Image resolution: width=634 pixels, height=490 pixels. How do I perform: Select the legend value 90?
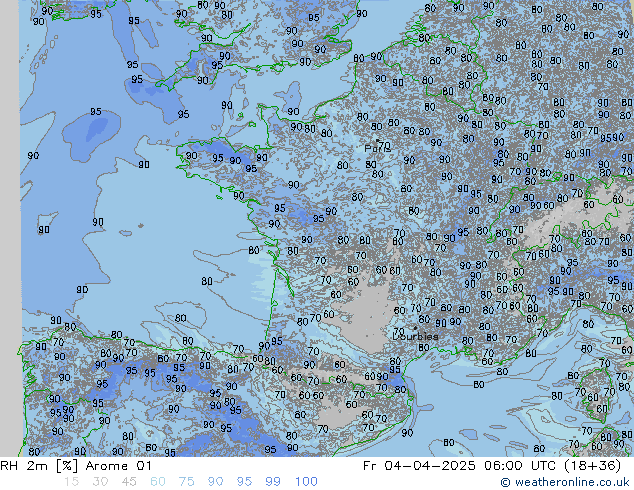pos(216,482)
